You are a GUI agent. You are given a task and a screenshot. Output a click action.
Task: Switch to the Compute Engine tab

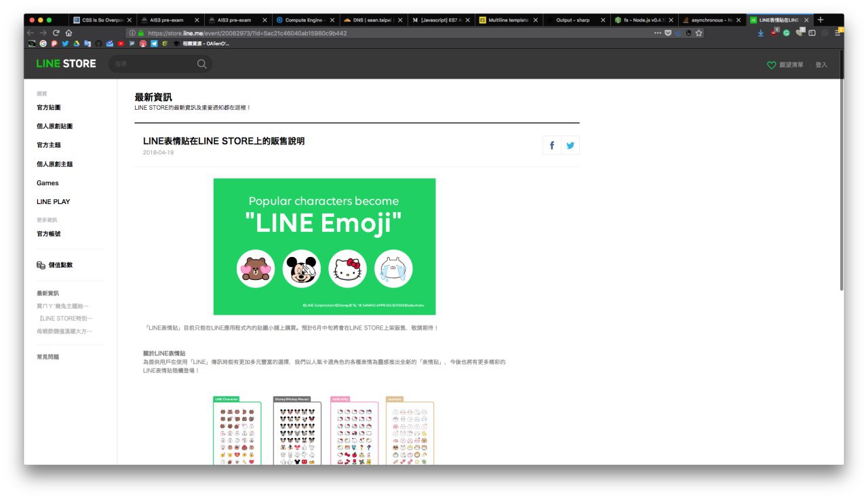click(305, 20)
